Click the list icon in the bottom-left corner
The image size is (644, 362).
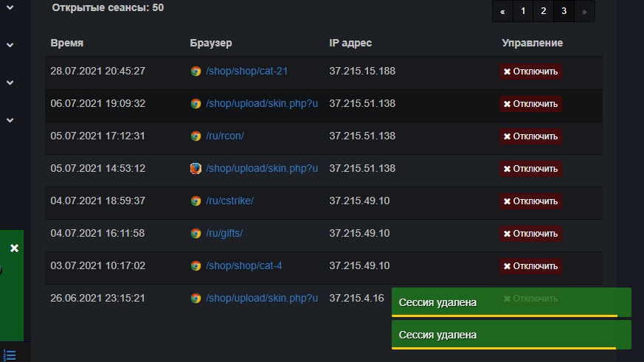point(10,355)
